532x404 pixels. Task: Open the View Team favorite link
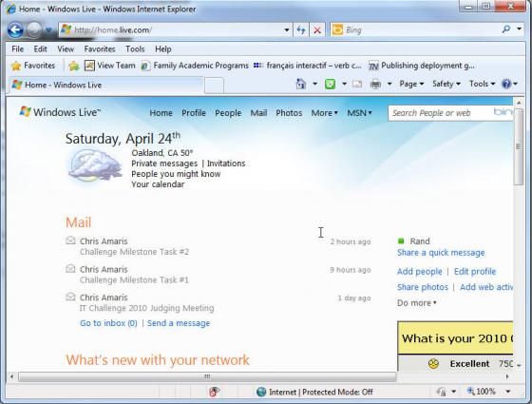click(110, 66)
